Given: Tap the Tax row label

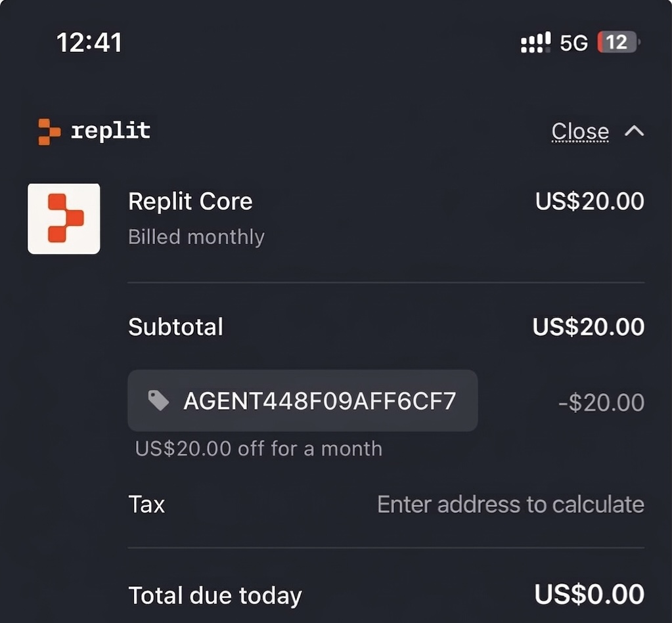Looking at the screenshot, I should [146, 504].
